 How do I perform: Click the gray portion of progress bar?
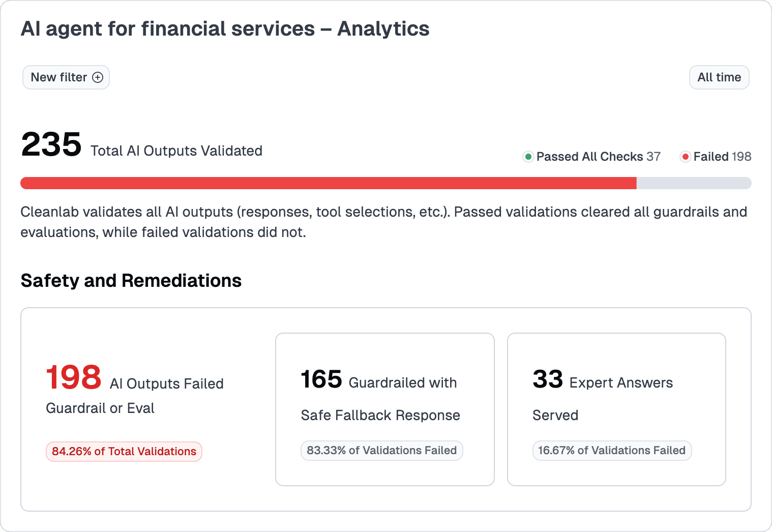coord(694,183)
